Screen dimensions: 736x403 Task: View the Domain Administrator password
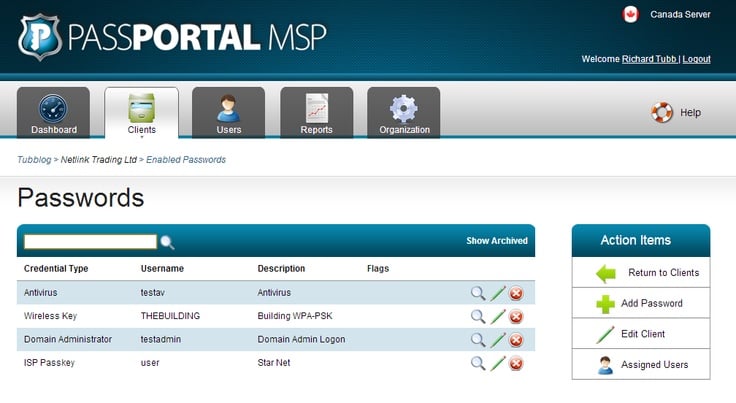[478, 340]
